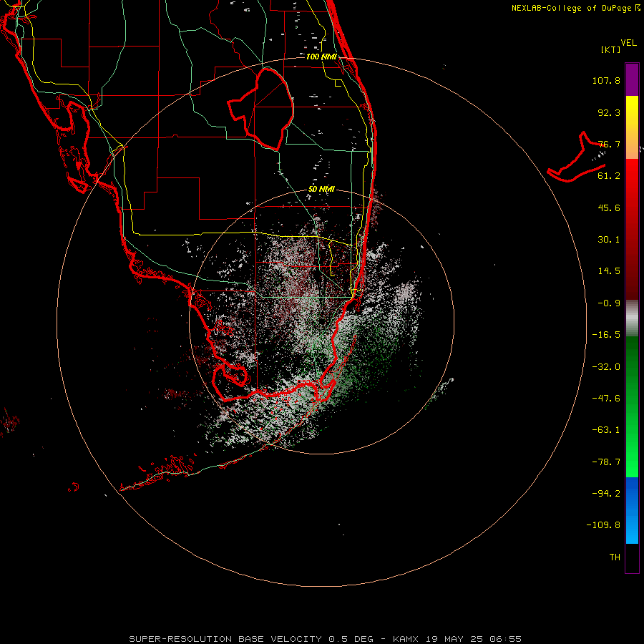
Task: Click the gray near-zero segment of the color bar
Action: point(632,318)
